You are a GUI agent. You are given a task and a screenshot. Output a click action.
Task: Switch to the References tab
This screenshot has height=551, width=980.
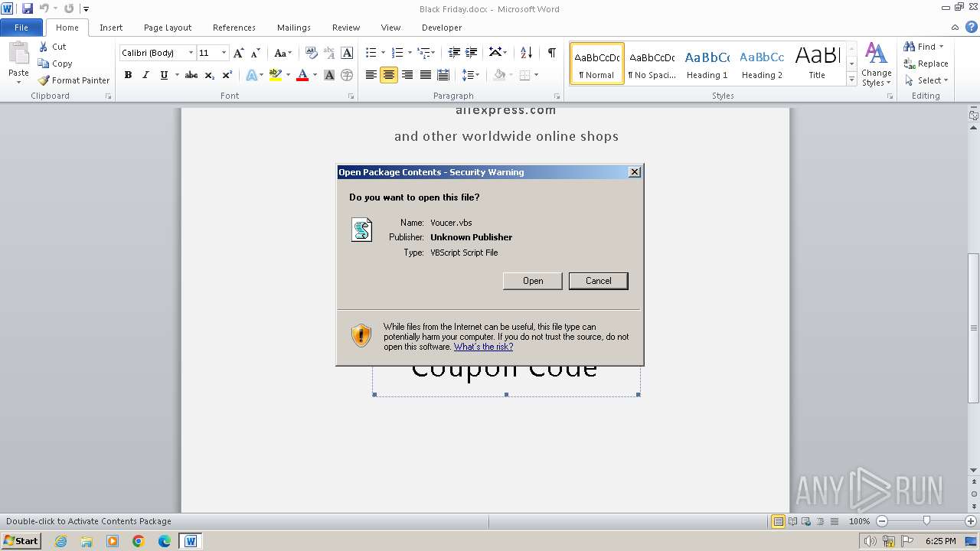coord(234,28)
